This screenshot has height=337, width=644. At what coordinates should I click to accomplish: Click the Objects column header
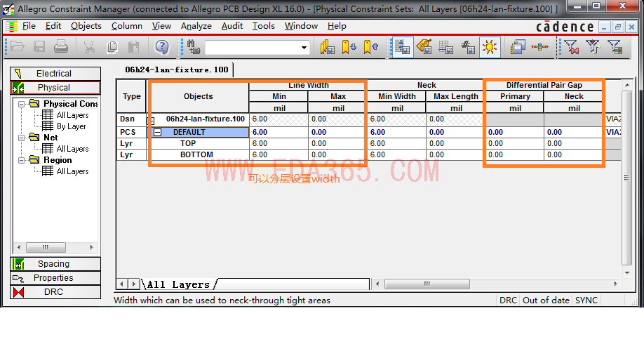point(198,96)
